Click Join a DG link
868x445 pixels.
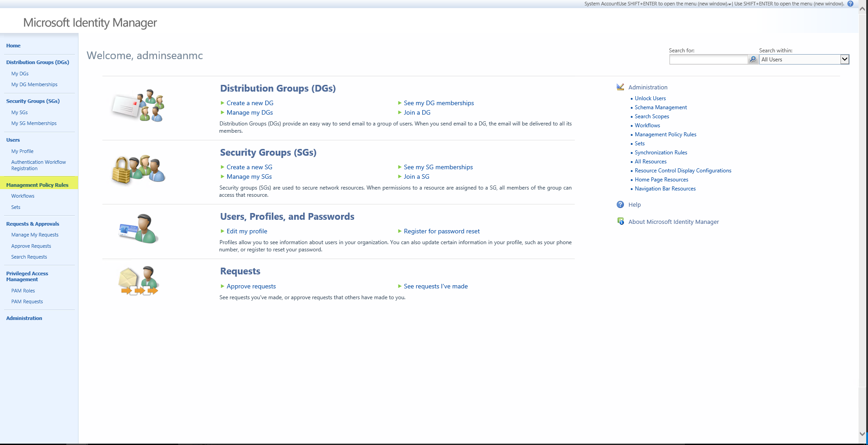coord(417,112)
